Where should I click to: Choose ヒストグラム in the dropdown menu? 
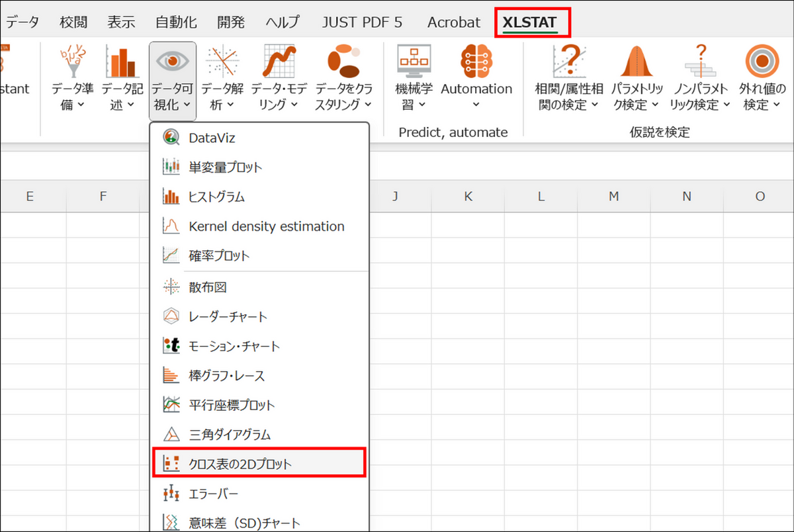[216, 197]
